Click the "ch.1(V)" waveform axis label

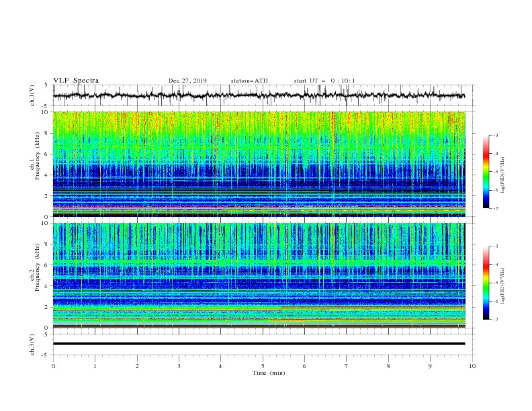(x=32, y=95)
